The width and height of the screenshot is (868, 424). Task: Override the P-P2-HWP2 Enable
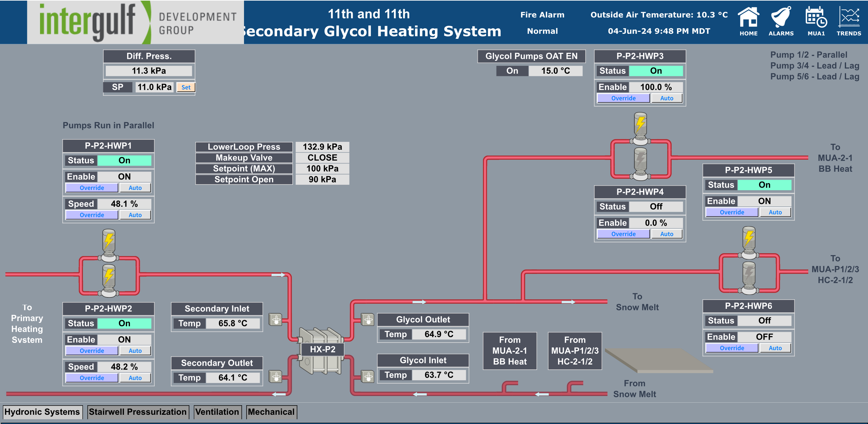point(92,351)
